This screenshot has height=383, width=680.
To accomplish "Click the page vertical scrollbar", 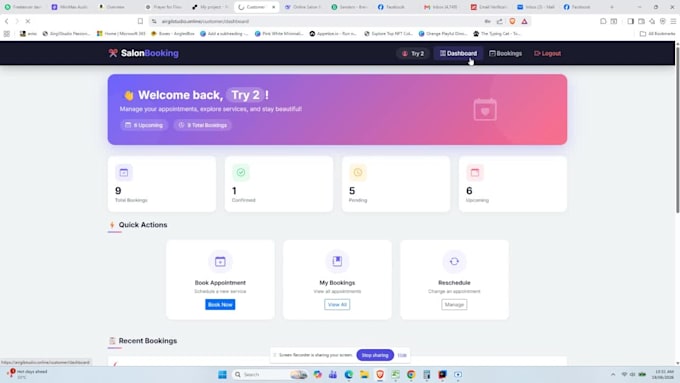I will click(677, 130).
